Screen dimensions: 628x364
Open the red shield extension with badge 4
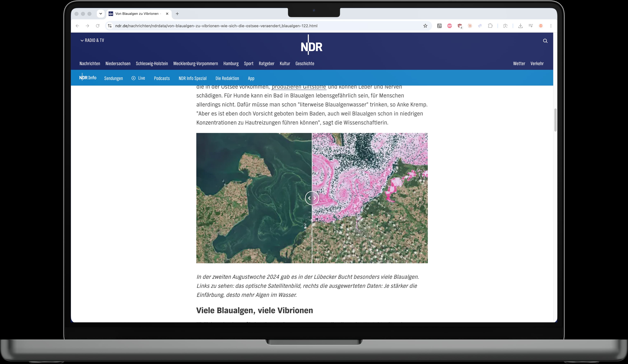[x=460, y=26]
